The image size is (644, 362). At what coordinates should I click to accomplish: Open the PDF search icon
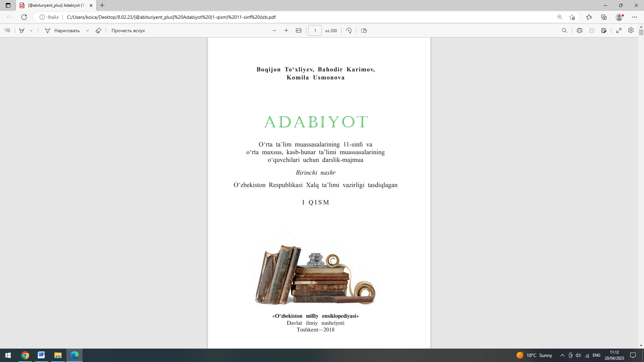(x=565, y=31)
